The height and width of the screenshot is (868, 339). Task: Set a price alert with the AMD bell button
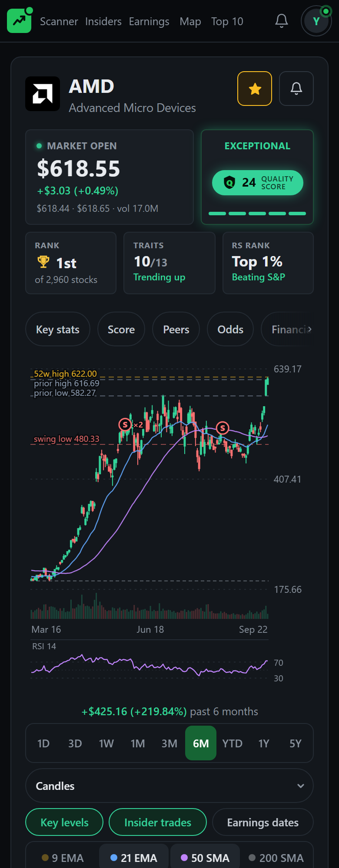point(296,89)
